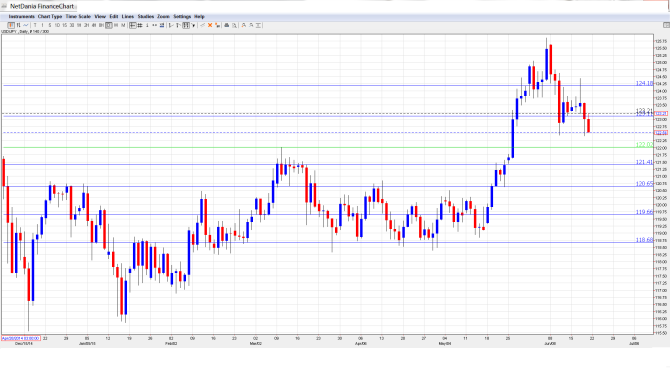The width and height of the screenshot is (670, 377).
Task: Open the Settings menu
Action: (x=182, y=17)
